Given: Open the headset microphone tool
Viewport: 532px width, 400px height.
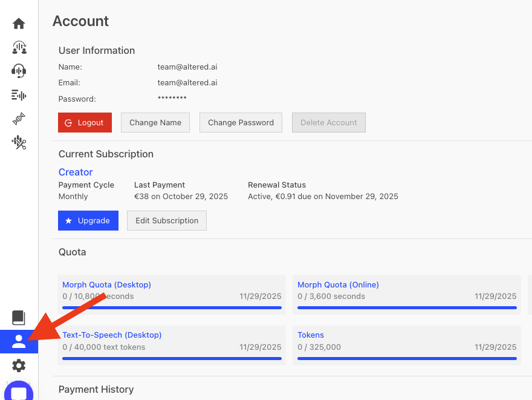Looking at the screenshot, I should [x=19, y=71].
